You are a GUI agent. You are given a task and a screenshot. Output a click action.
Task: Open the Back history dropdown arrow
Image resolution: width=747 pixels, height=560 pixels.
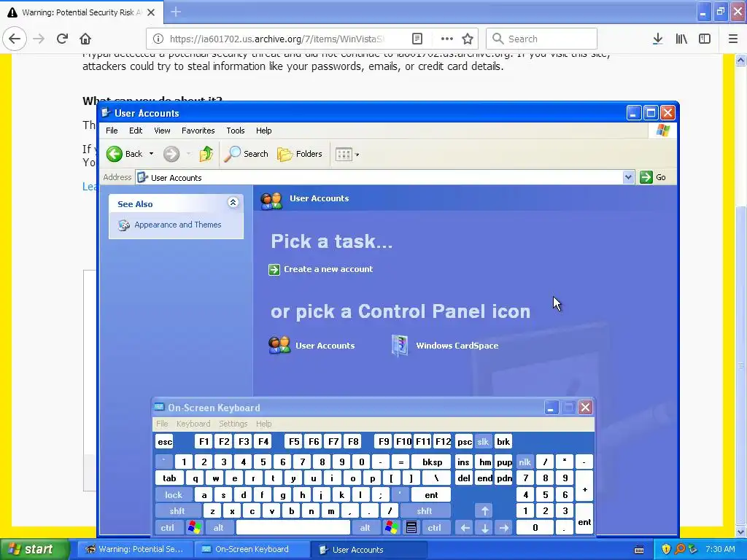click(151, 154)
